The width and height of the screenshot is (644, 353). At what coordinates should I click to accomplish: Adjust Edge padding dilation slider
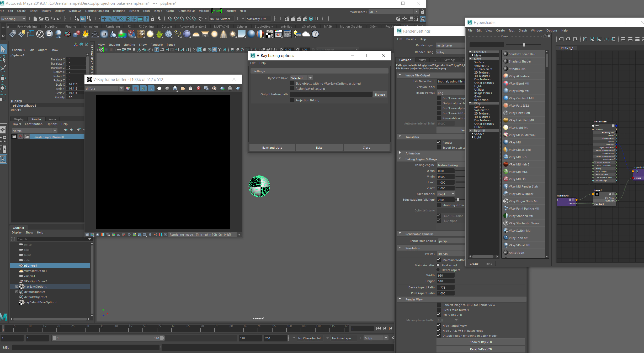click(458, 200)
